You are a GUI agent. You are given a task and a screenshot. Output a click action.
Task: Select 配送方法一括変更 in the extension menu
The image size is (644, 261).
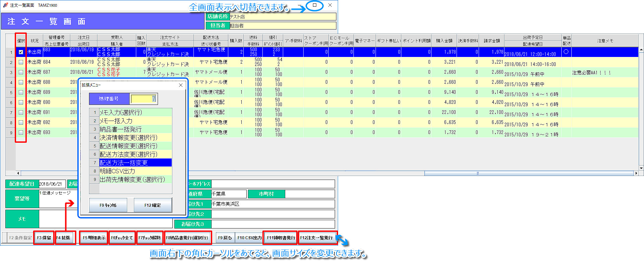click(135, 163)
